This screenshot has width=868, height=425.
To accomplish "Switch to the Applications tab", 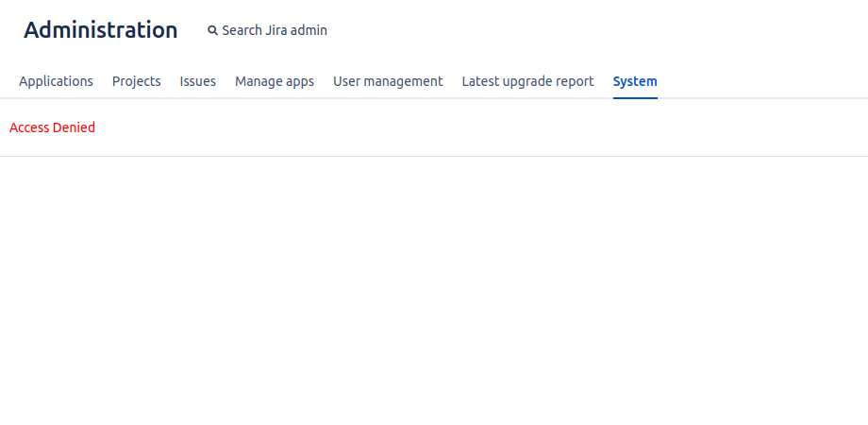I will (56, 81).
